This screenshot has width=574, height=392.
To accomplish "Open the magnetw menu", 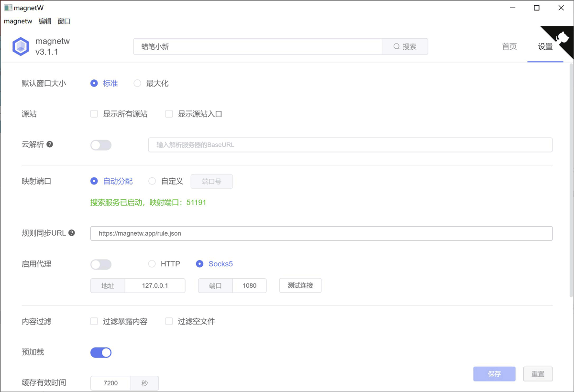I will coord(18,21).
